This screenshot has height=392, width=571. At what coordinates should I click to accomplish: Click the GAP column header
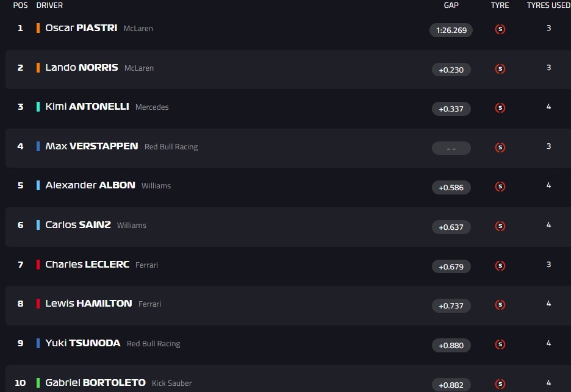coord(451,5)
